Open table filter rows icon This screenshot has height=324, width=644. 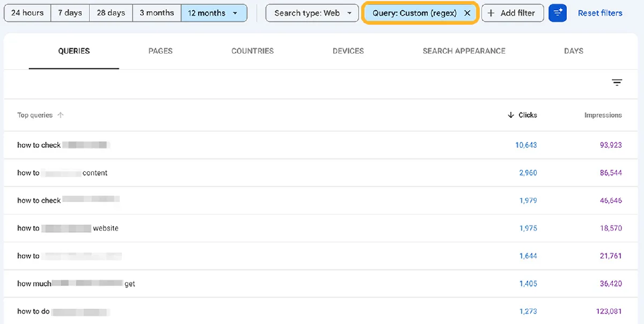click(x=617, y=83)
